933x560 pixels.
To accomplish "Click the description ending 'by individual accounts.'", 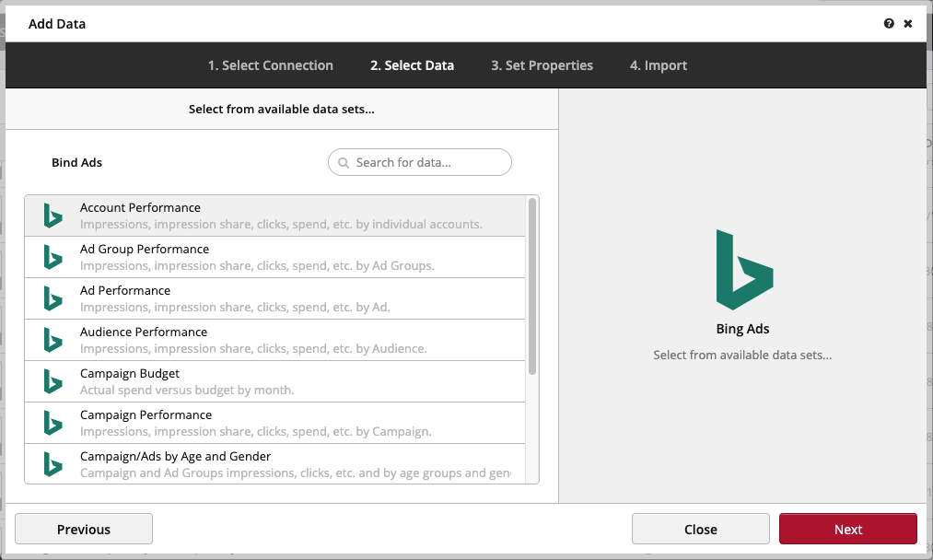I will click(281, 225).
